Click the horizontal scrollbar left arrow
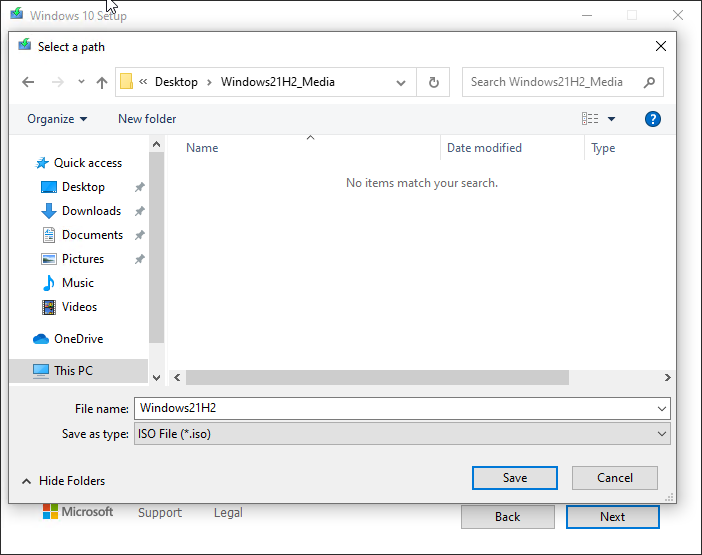The height and width of the screenshot is (555, 702). pyautogui.click(x=177, y=377)
